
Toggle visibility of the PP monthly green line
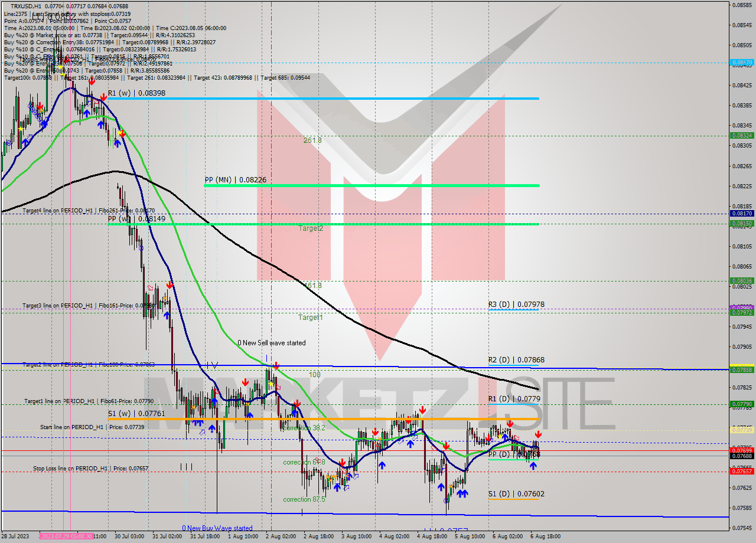click(354, 185)
